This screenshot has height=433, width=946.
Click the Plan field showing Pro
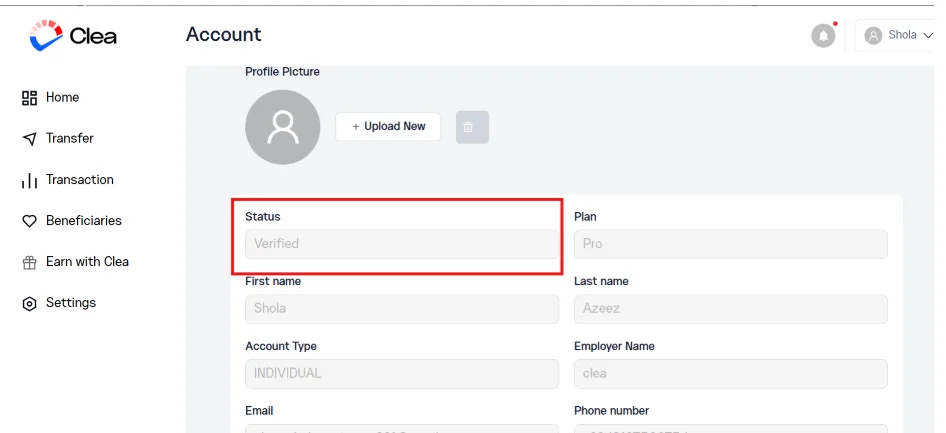tap(731, 244)
